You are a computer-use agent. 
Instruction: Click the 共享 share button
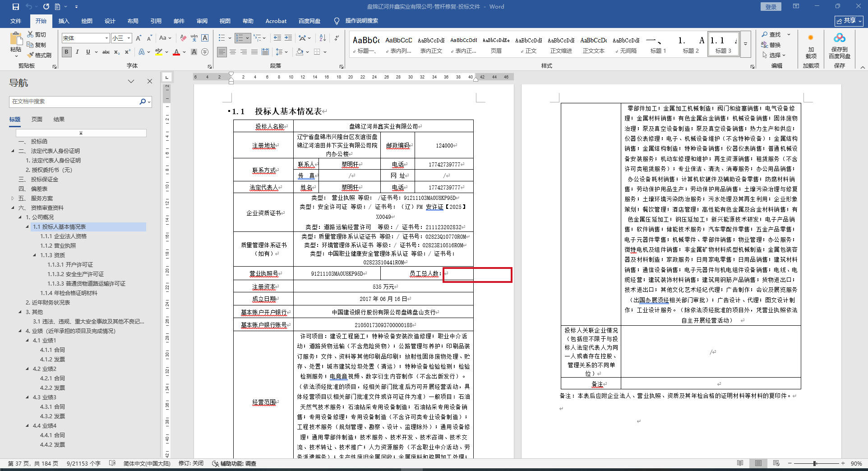point(849,21)
